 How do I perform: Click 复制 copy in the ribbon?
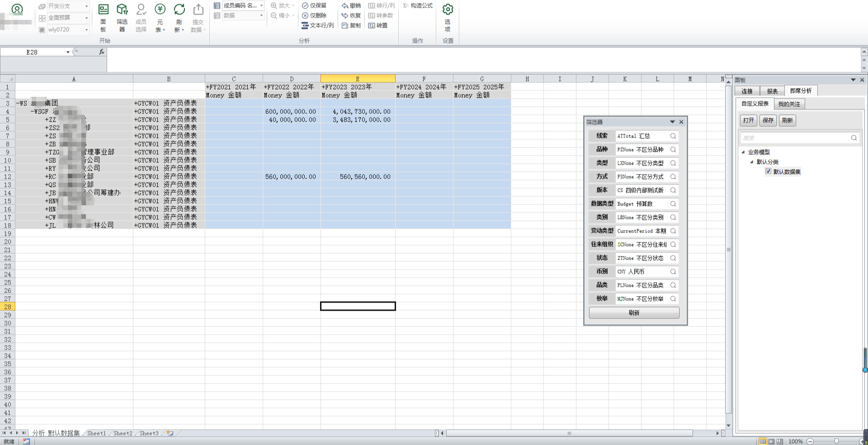click(351, 25)
